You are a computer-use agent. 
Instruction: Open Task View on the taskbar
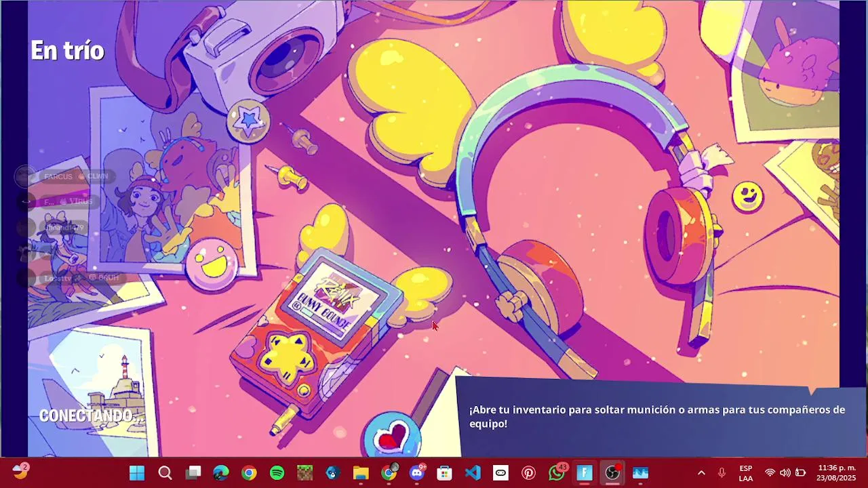coord(193,472)
